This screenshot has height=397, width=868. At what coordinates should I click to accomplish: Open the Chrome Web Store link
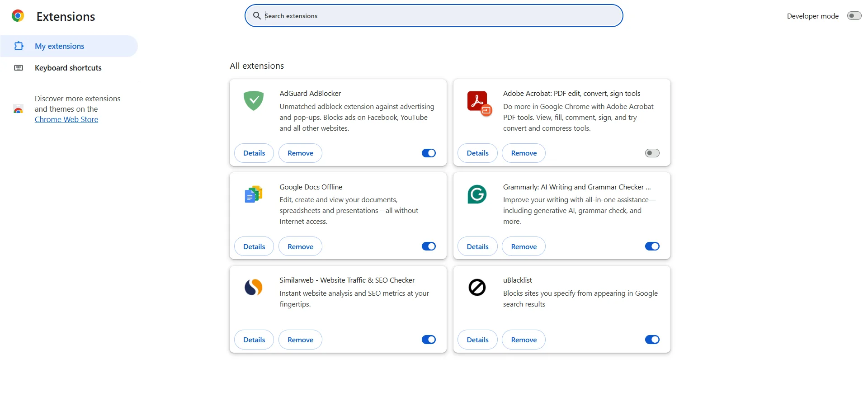coord(66,119)
